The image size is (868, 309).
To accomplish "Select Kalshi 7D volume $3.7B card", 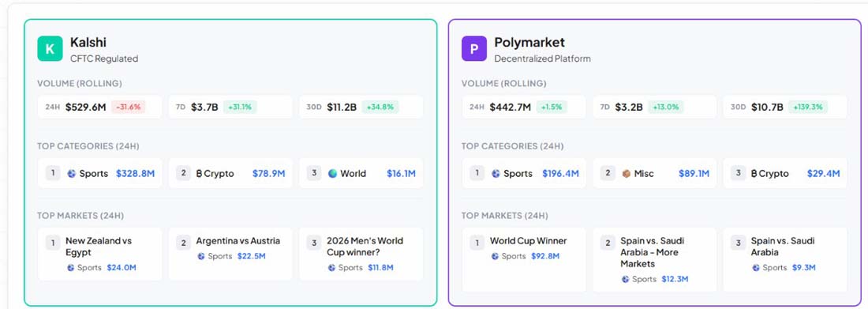I will click(x=231, y=107).
